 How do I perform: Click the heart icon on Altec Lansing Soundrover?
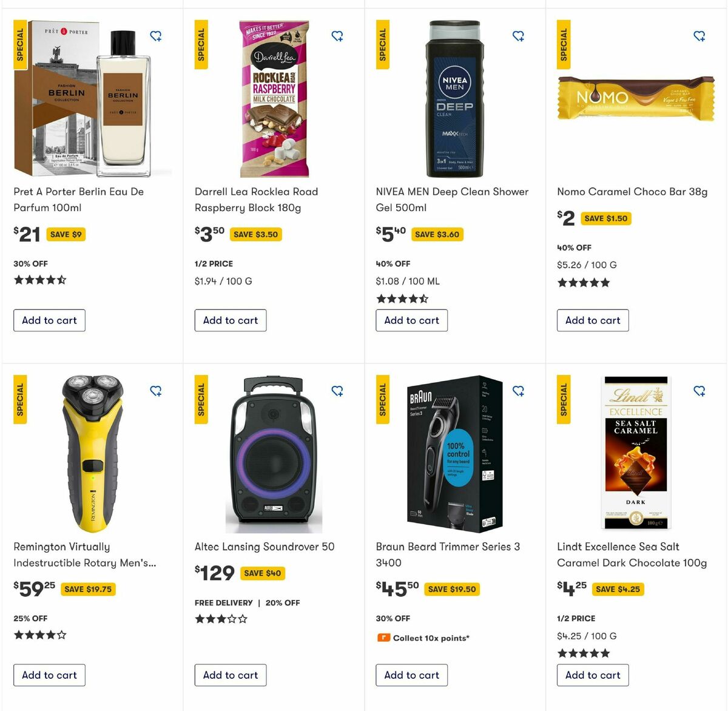tap(337, 391)
